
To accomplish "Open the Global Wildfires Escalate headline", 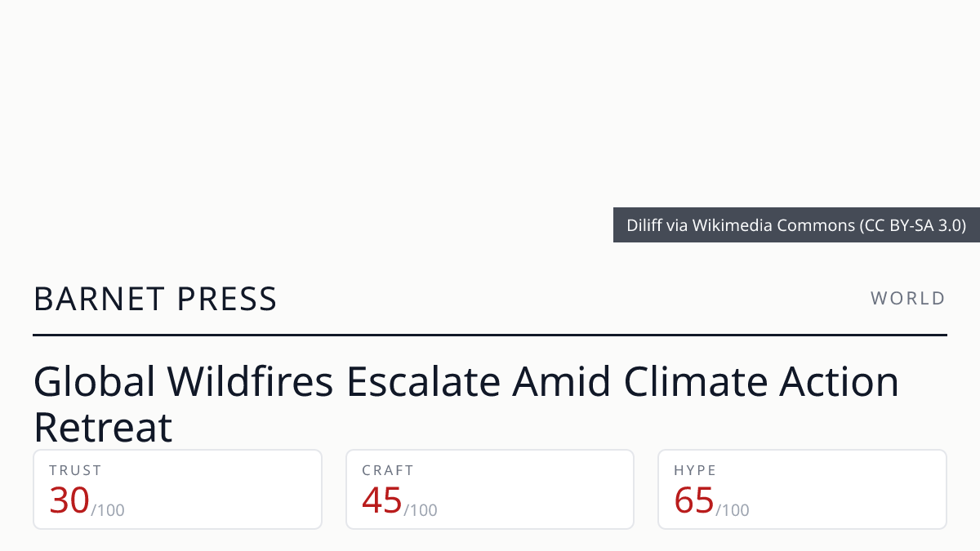I will [x=466, y=404].
